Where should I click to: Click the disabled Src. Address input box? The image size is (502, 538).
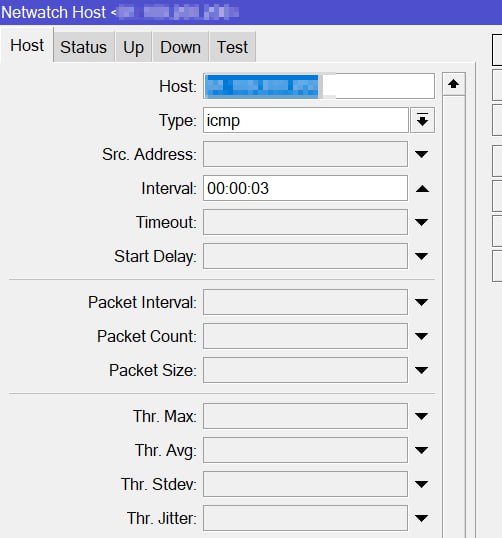click(x=305, y=154)
